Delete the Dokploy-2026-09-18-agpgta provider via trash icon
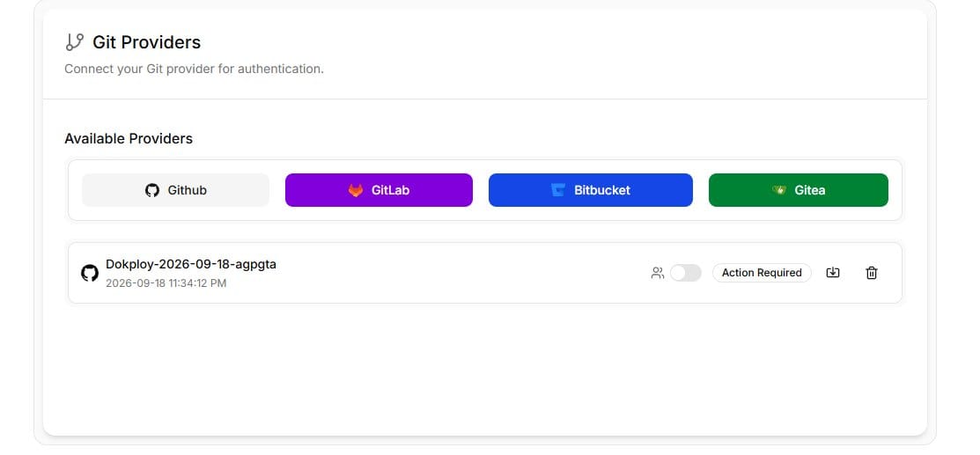Screen dimensions: 980x455 [871, 273]
